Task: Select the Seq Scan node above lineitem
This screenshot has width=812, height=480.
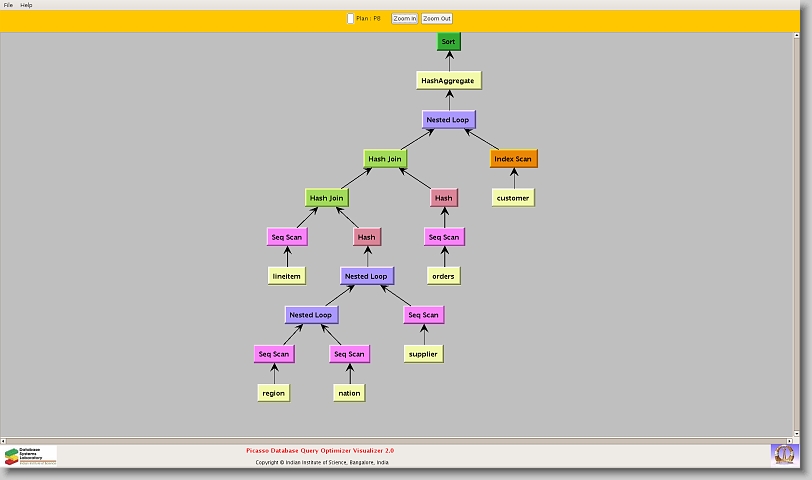Action: coord(287,237)
